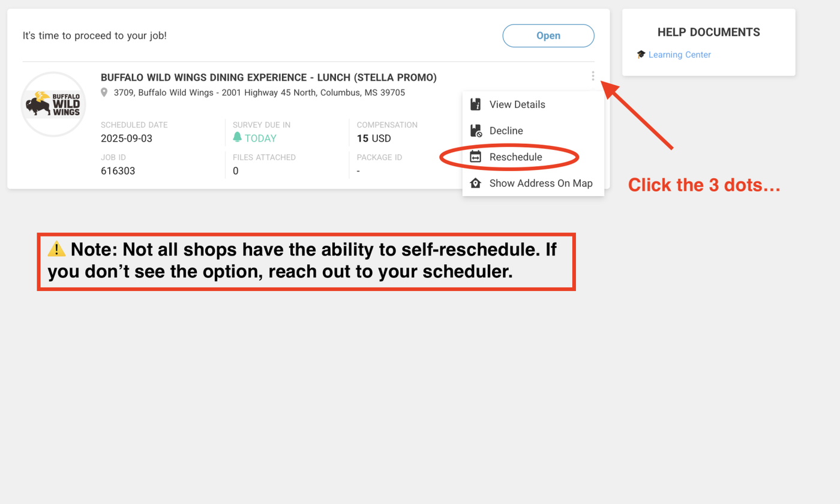
Task: Click the Open button
Action: tap(548, 36)
